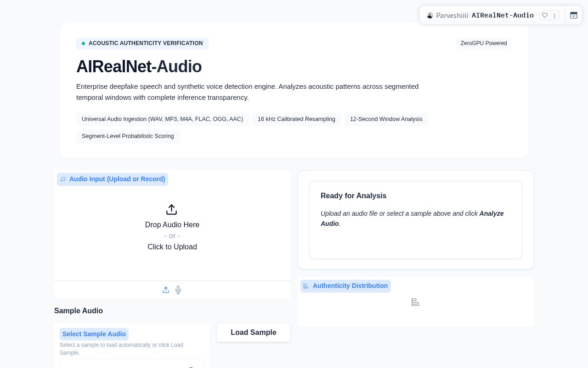Select the upload source icon below the drop zone

coord(166,290)
